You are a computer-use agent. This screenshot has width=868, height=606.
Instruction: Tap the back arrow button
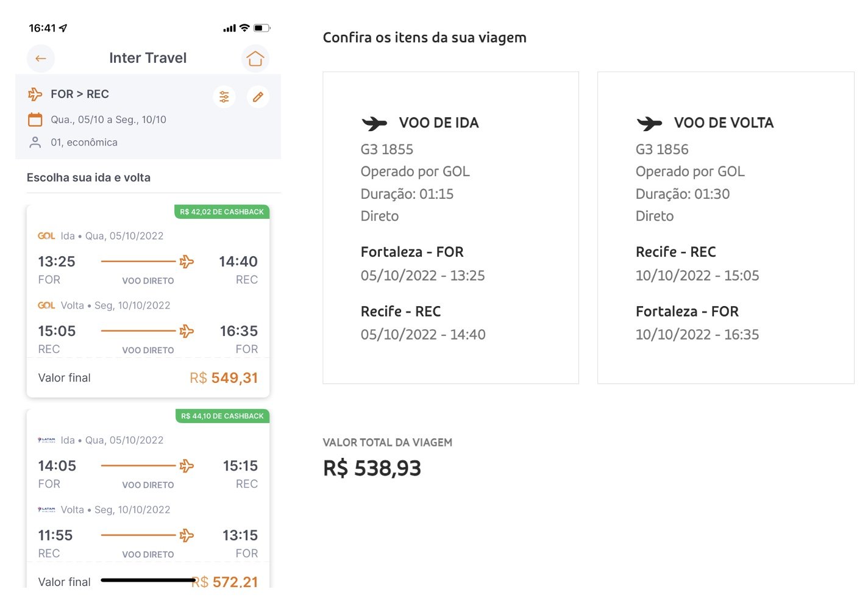point(41,59)
